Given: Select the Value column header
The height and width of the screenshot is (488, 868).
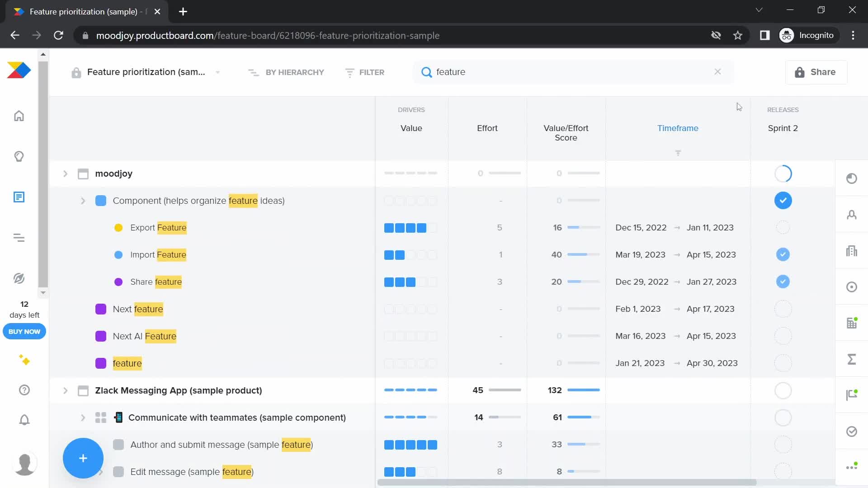Looking at the screenshot, I should (411, 128).
